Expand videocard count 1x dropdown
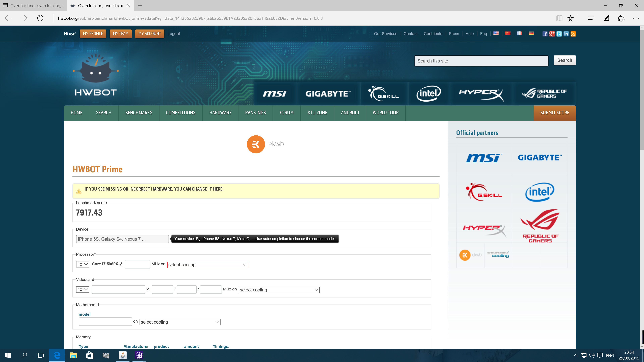 pos(83,289)
